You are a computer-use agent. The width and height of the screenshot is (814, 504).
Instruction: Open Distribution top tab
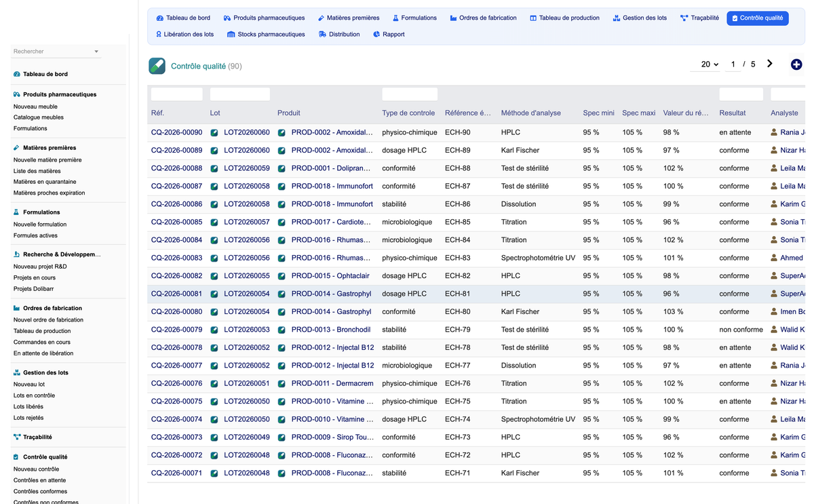coord(339,35)
